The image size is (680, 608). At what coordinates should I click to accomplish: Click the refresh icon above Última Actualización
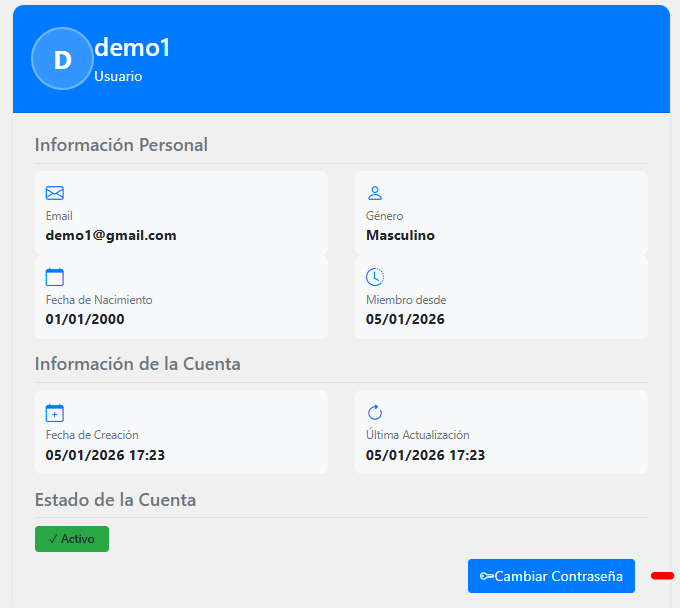click(x=375, y=412)
